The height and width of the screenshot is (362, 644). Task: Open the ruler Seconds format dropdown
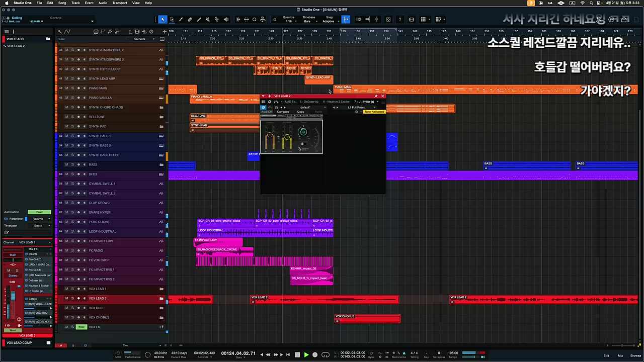pos(141,39)
